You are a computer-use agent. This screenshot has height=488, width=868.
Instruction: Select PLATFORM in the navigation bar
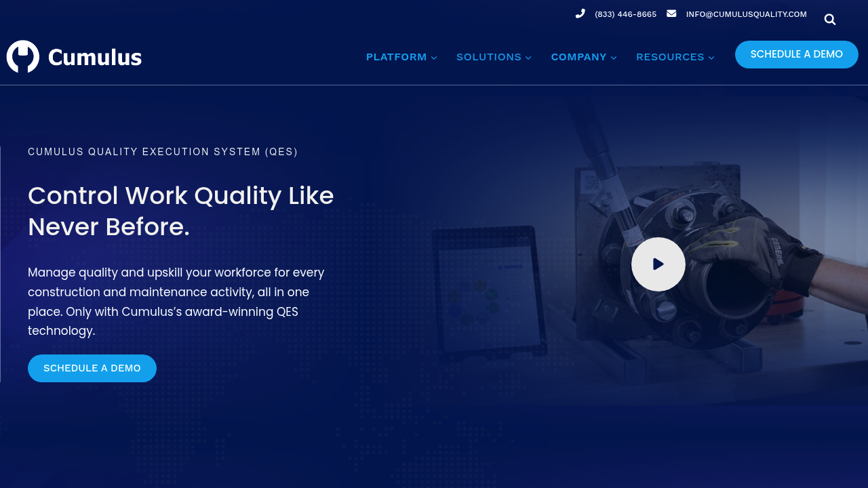[x=397, y=57]
